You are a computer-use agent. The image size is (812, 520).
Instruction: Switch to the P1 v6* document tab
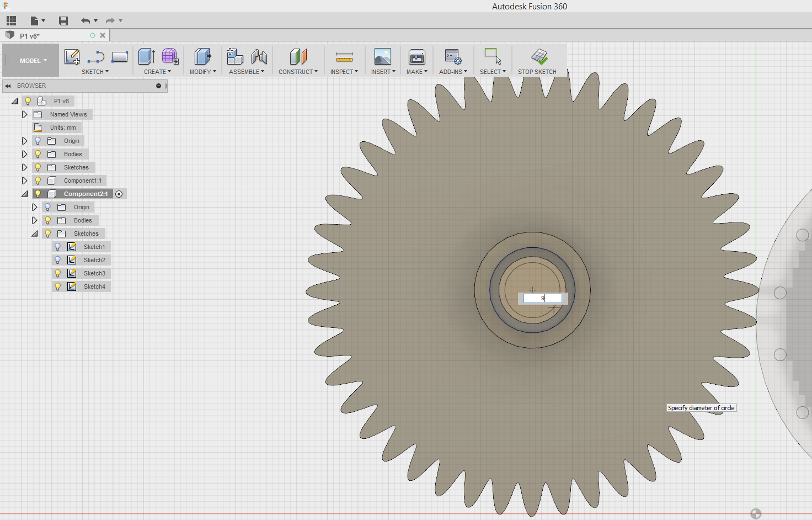[30, 36]
